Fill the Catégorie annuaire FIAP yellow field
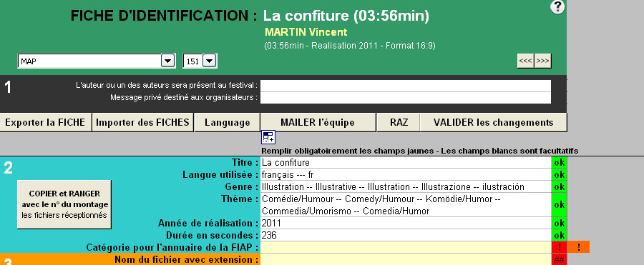 pos(406,247)
